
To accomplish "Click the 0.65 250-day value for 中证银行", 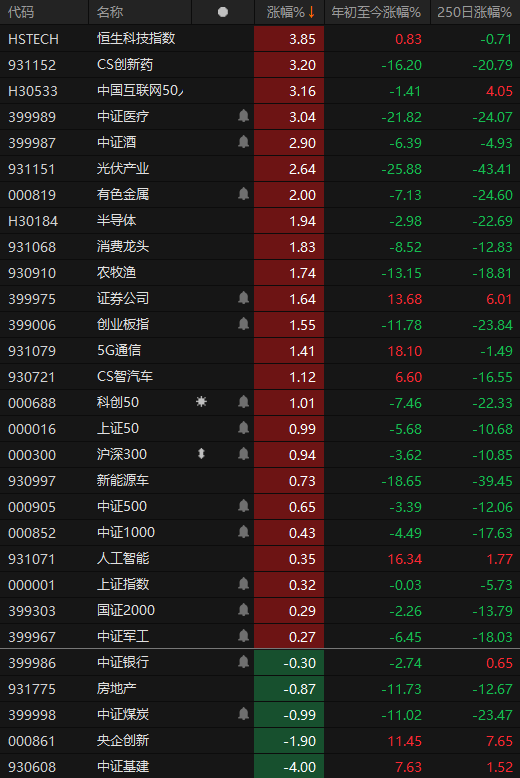I will tap(499, 663).
